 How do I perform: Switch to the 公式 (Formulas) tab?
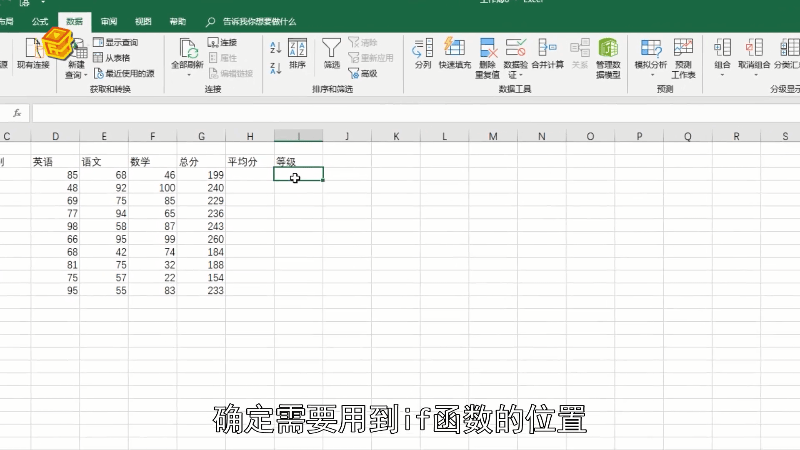click(40, 21)
